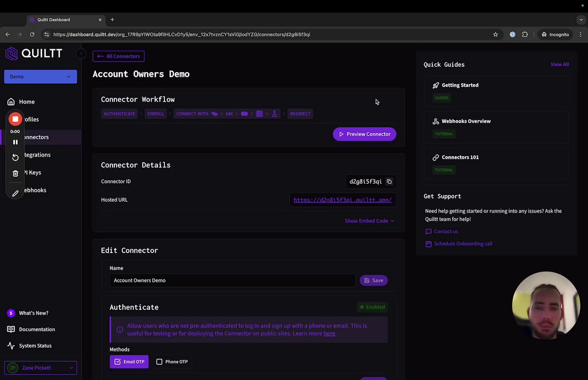Click the connector Name input field

[232, 280]
